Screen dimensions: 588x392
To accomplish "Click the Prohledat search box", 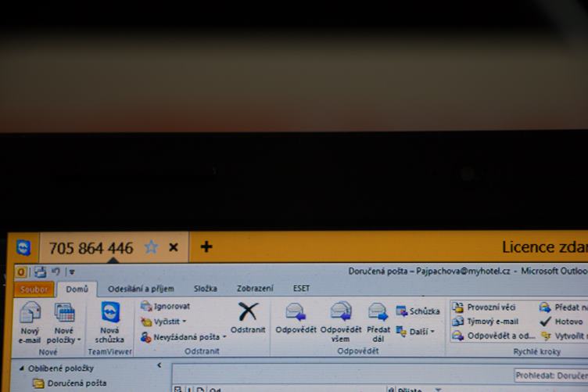I will click(551, 376).
